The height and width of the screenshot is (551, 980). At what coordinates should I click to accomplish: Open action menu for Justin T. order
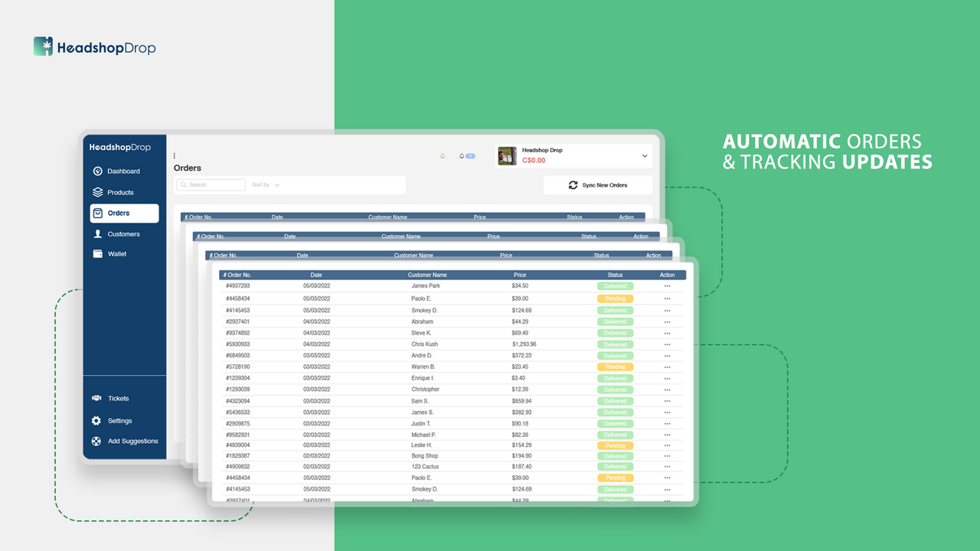[x=667, y=424]
